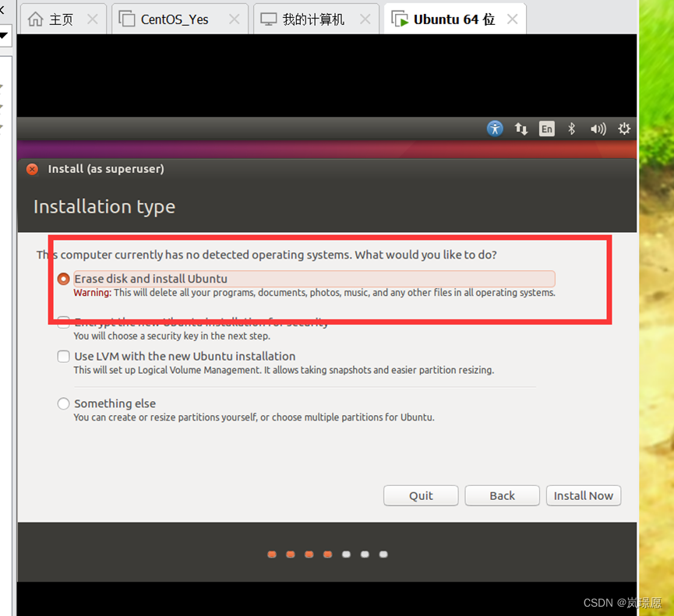
Task: Click the Install Now button
Action: pos(583,495)
